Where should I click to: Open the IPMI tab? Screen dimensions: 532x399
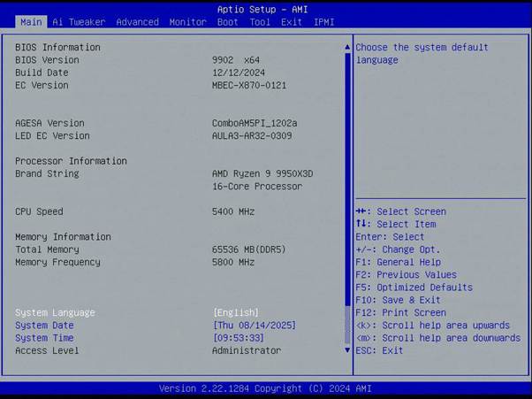[323, 22]
